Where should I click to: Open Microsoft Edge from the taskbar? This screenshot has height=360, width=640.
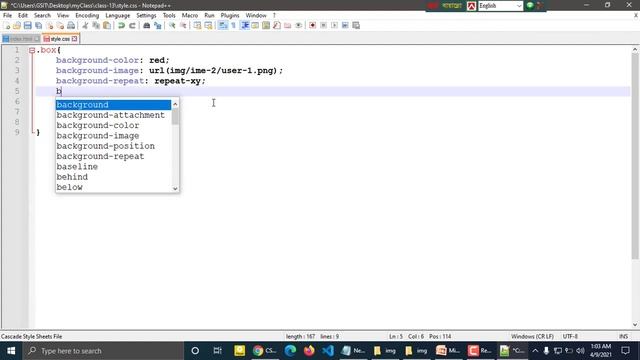pyautogui.click(x=290, y=351)
